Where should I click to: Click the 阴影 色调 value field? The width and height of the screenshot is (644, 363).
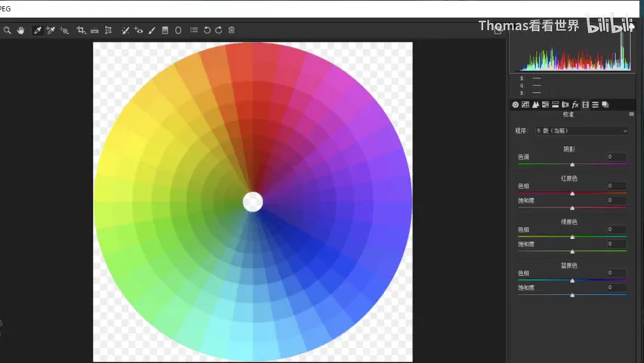coord(616,157)
